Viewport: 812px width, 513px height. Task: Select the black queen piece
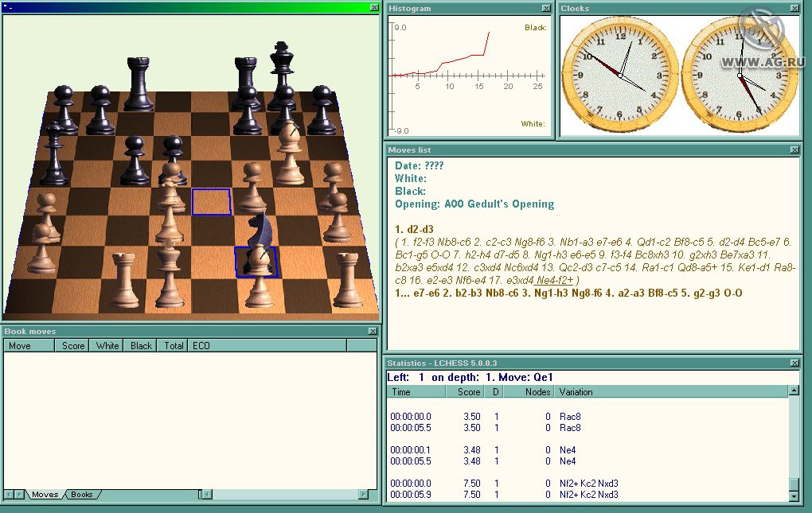(x=54, y=155)
